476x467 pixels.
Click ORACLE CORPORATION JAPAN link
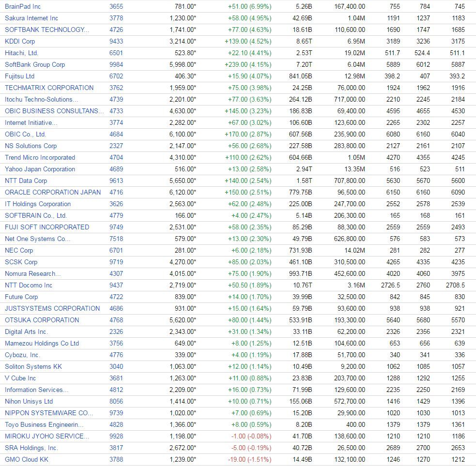(53, 193)
